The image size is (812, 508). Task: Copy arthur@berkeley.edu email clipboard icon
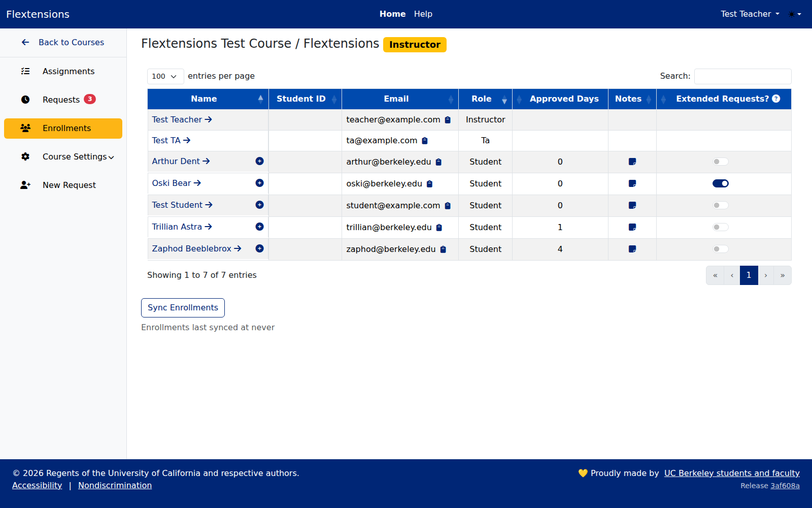[x=438, y=162]
